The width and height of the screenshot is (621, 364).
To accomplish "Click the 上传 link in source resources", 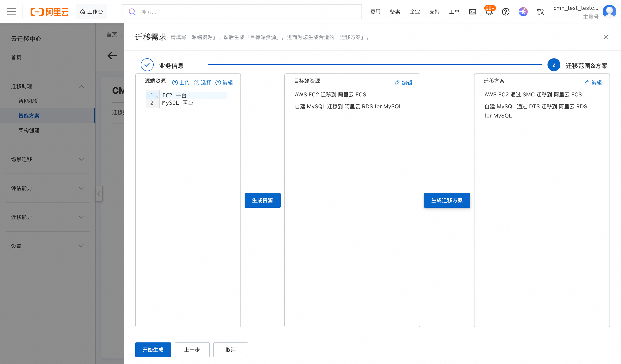I will (184, 82).
